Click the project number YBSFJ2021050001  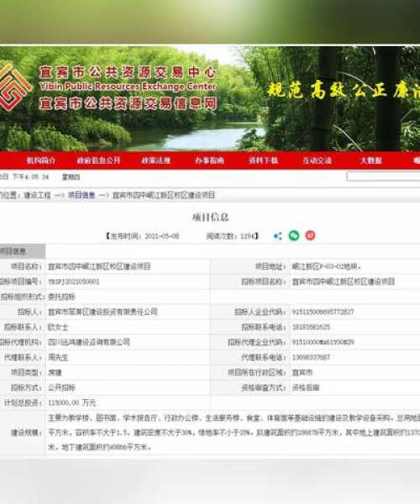74,282
